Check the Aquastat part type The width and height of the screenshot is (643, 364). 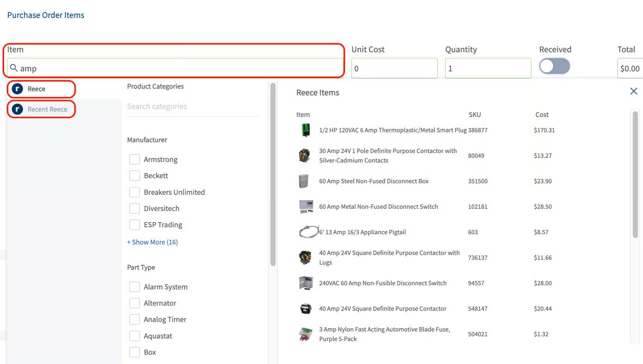134,336
